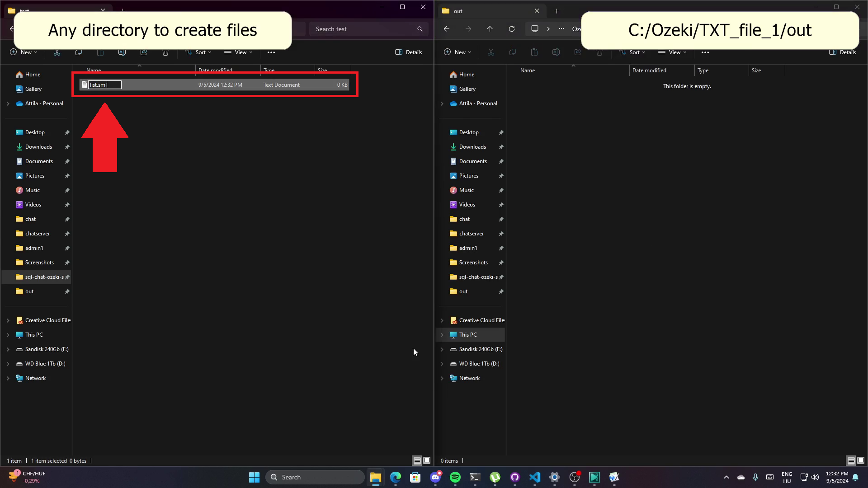This screenshot has width=868, height=488.
Task: Click the Date modified column header in the out window
Action: [x=649, y=70]
